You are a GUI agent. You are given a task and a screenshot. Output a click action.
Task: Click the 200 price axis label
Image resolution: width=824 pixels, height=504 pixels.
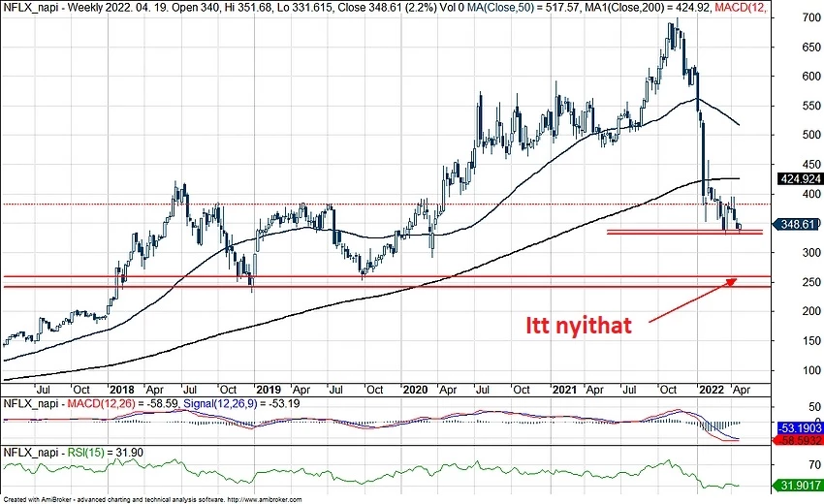point(811,311)
